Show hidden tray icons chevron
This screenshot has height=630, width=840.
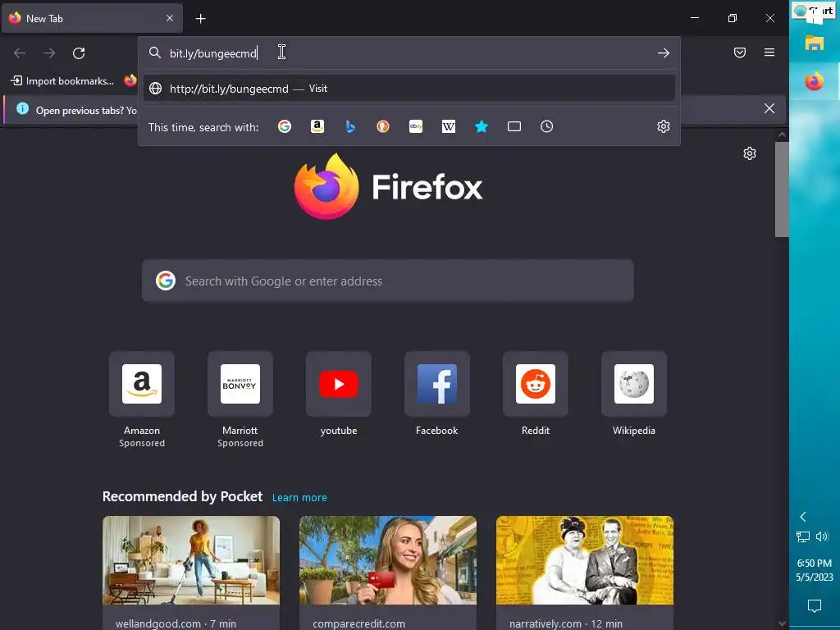coord(802,517)
